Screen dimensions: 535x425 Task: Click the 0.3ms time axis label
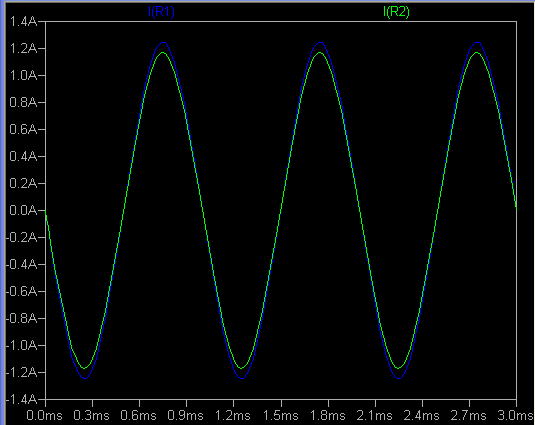(x=91, y=415)
